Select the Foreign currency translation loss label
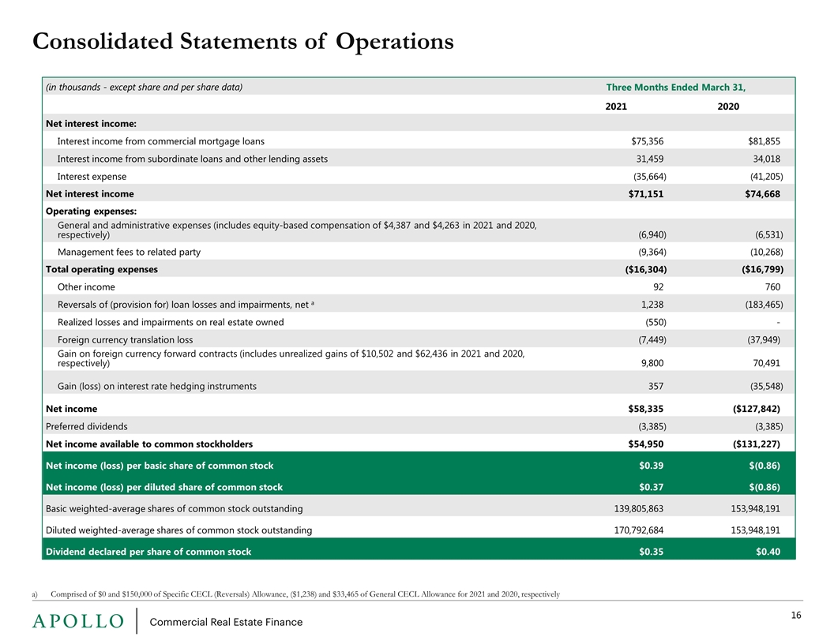Screen dimensions: 834x644 [125, 339]
